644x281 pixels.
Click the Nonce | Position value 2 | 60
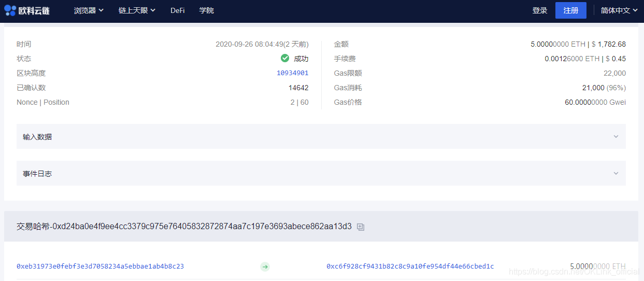(299, 102)
